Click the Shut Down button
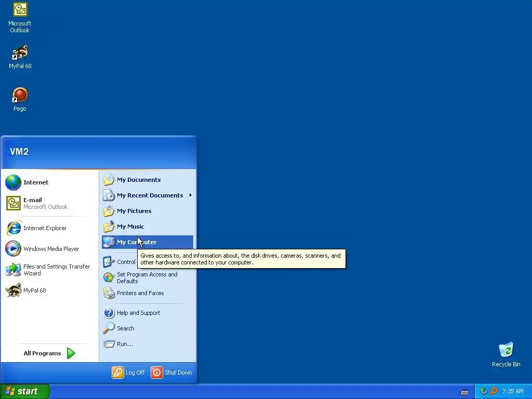 tap(171, 373)
